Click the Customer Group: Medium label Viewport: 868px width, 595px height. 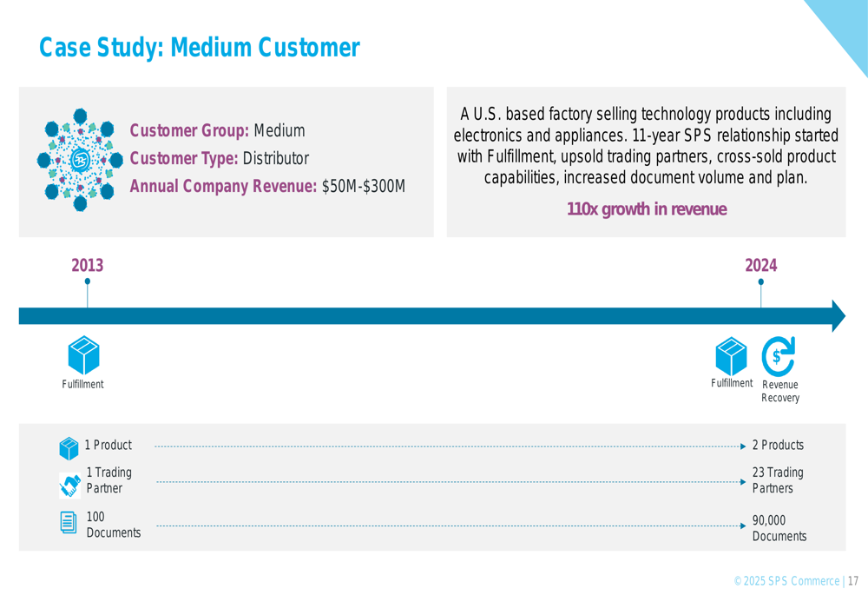217,131
